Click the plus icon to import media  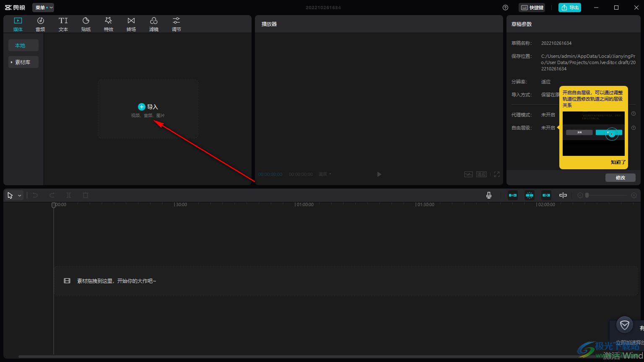click(142, 107)
